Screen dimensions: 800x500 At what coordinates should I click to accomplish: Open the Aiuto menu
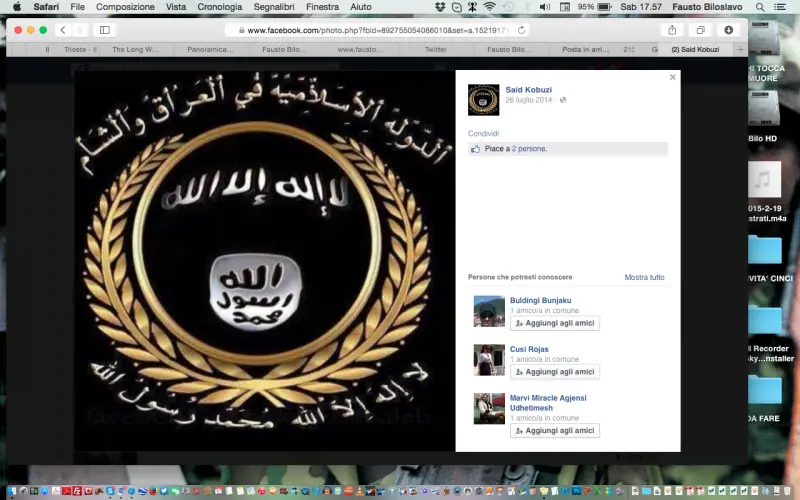361,7
